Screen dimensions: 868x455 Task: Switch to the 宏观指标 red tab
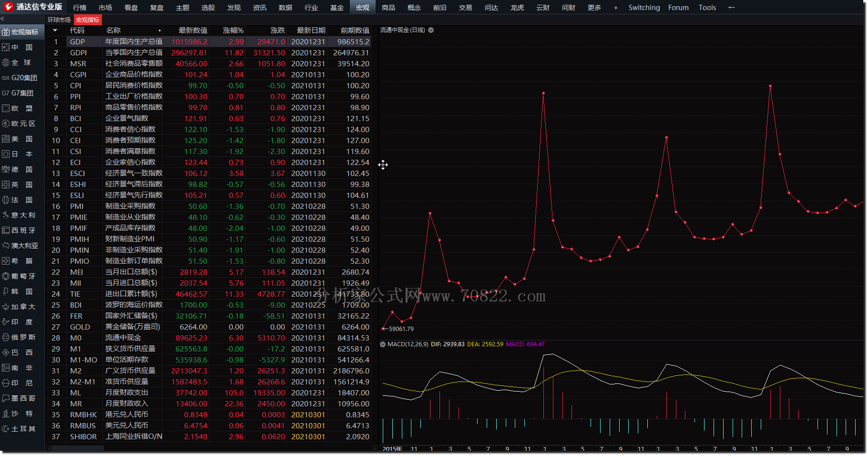point(88,20)
